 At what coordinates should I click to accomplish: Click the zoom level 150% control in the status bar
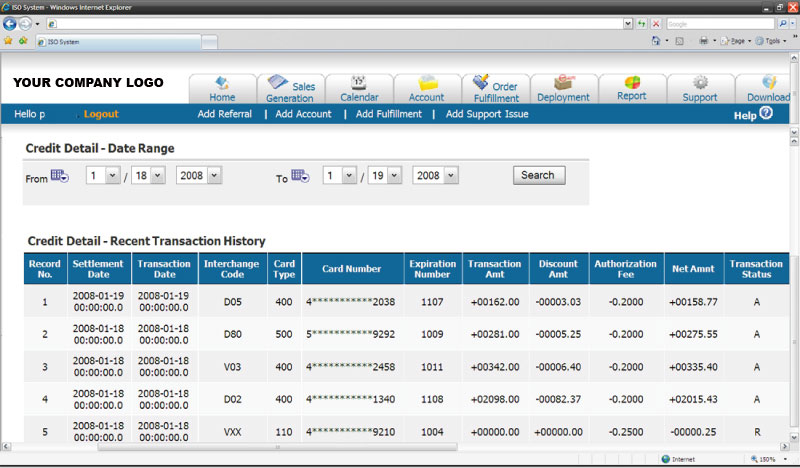768,459
